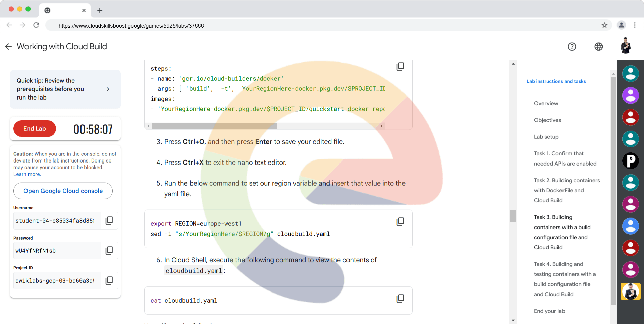Screen dimensions: 644x324
Task: Bookmark this page with the star icon
Action: [x=604, y=25]
